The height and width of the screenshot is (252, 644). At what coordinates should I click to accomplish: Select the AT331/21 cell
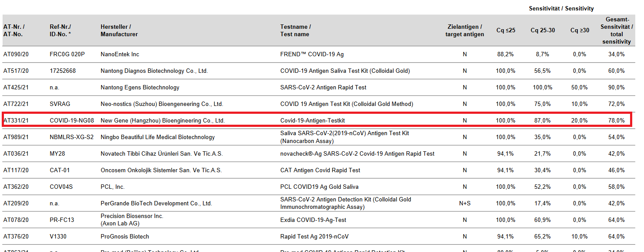16,121
